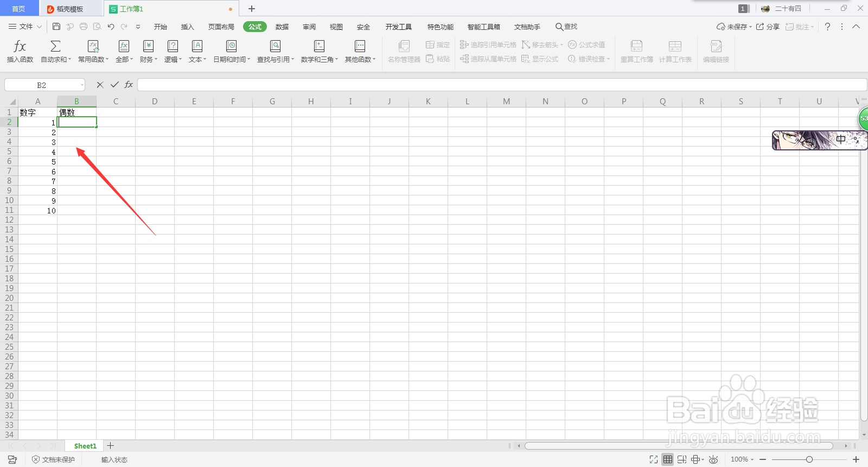This screenshot has height=467, width=868.
Task: Collapse the ribbon with the chevron
Action: click(856, 27)
